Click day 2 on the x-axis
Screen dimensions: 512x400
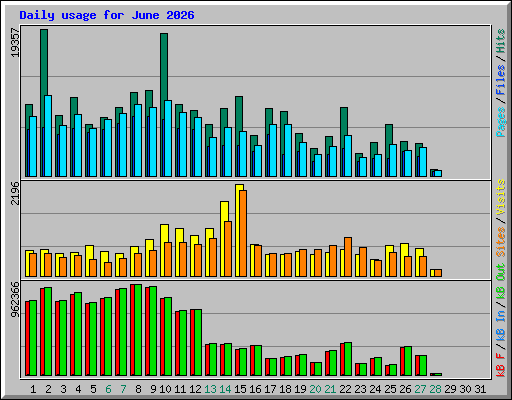coord(48,389)
